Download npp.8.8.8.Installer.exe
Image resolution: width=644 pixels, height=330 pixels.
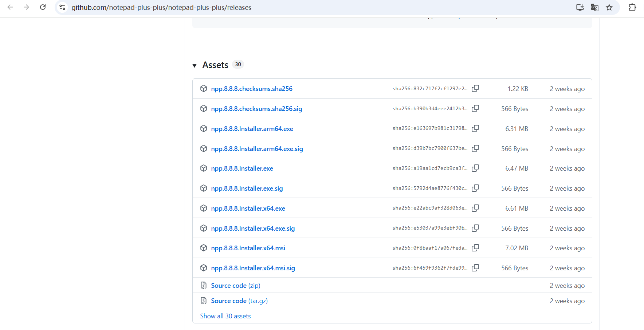pos(242,168)
